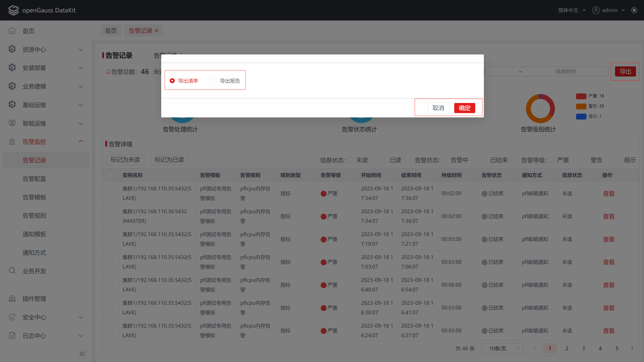Open the 10条/页 page size dropdown
The width and height of the screenshot is (644, 362).
[x=502, y=348]
